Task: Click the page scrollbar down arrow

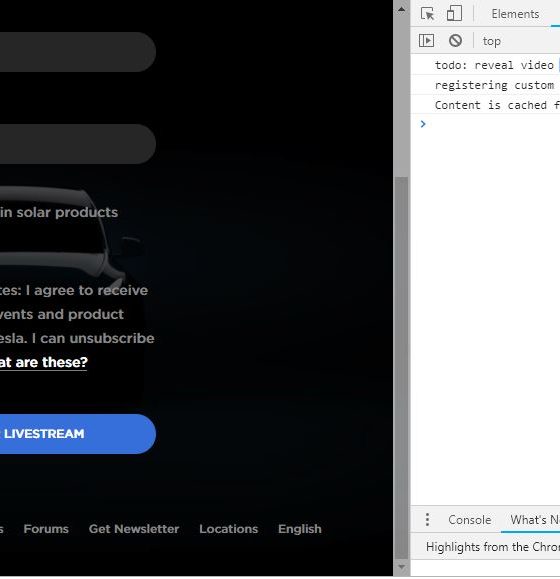Action: [401, 567]
